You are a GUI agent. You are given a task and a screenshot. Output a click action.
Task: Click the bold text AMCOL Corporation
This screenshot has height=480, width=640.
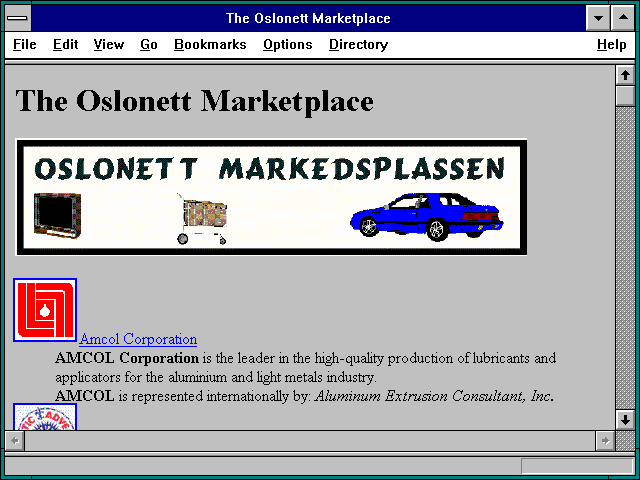[x=127, y=358]
